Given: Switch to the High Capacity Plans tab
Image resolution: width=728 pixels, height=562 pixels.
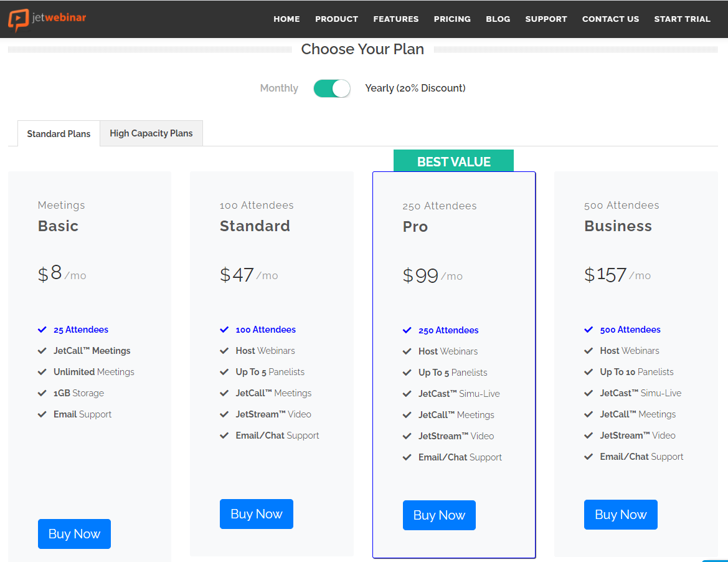Looking at the screenshot, I should [x=151, y=133].
